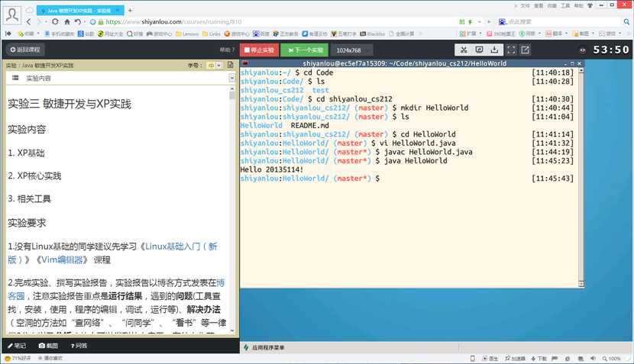Click the 53:50 countdown timer
This screenshot has width=634, height=364.
[x=611, y=50]
